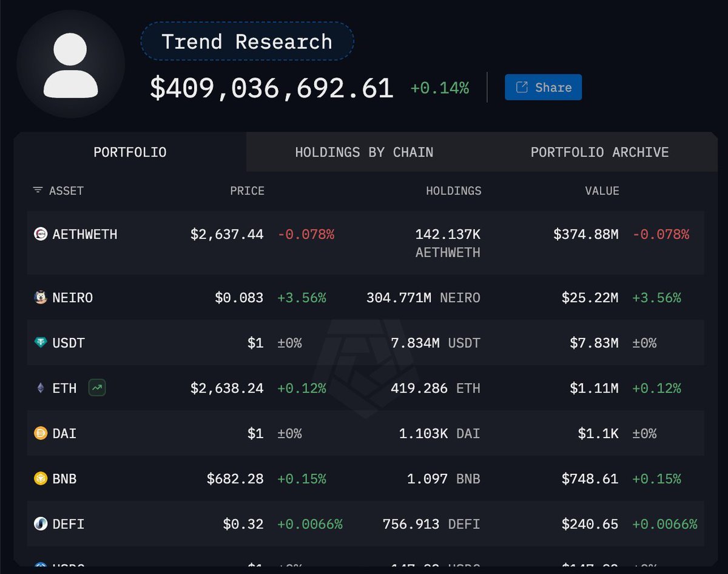Switch to the HOLDINGS BY CHAIN tab
The image size is (728, 574).
pyautogui.click(x=364, y=152)
